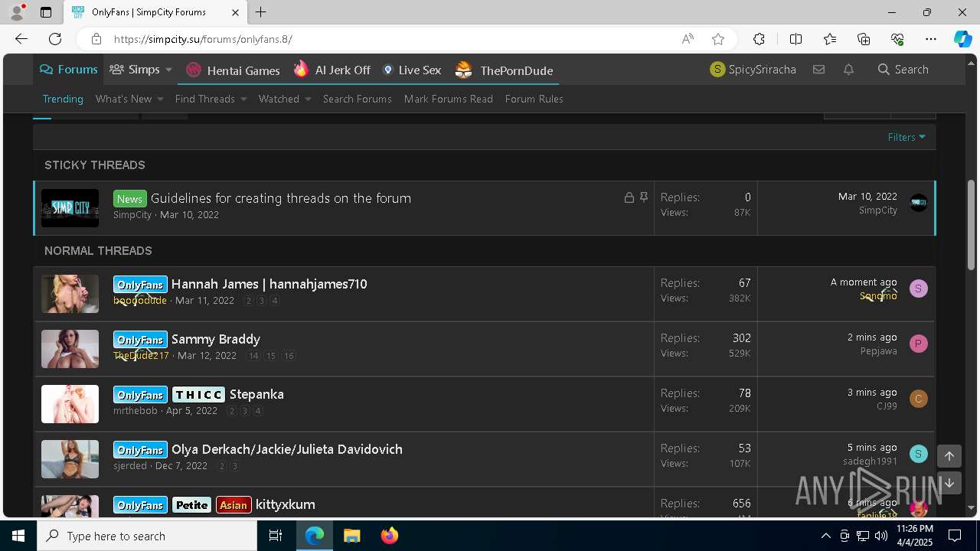Screen dimensions: 980x551
Task: Open the Windows Start menu
Action: (x=18, y=536)
